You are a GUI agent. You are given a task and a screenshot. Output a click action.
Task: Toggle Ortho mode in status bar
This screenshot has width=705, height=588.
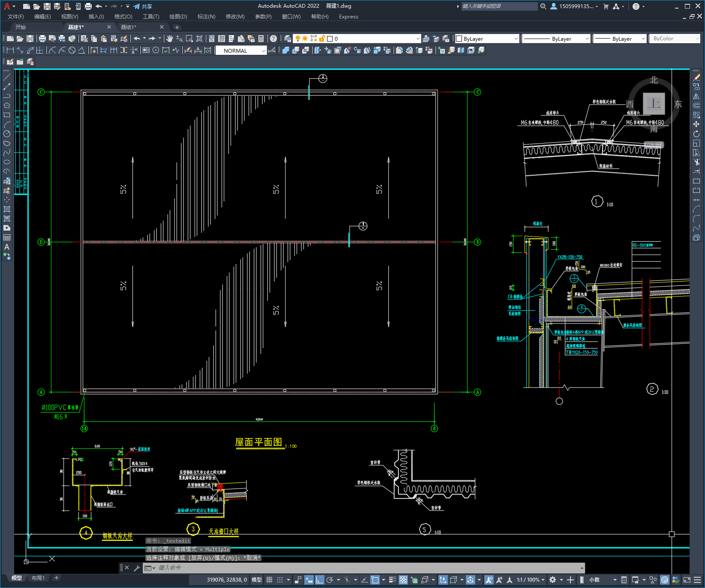coord(319,580)
